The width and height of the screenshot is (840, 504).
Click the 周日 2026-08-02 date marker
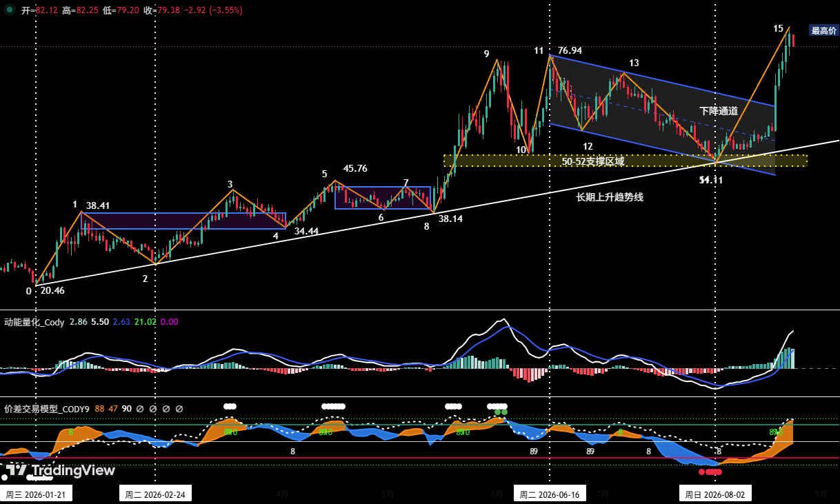(714, 494)
